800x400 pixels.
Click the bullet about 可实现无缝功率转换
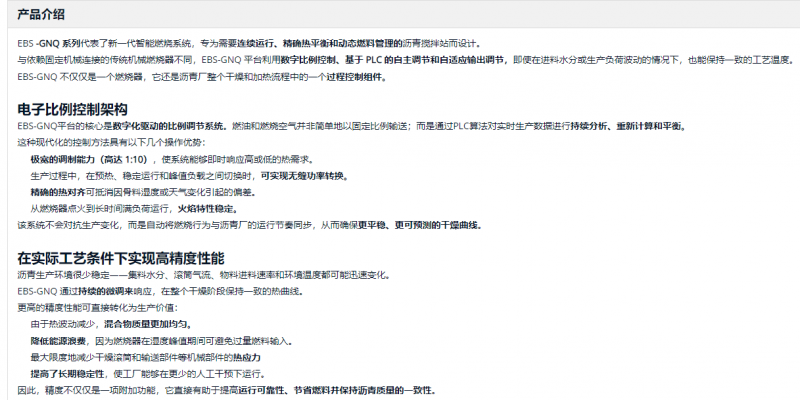click(190, 176)
